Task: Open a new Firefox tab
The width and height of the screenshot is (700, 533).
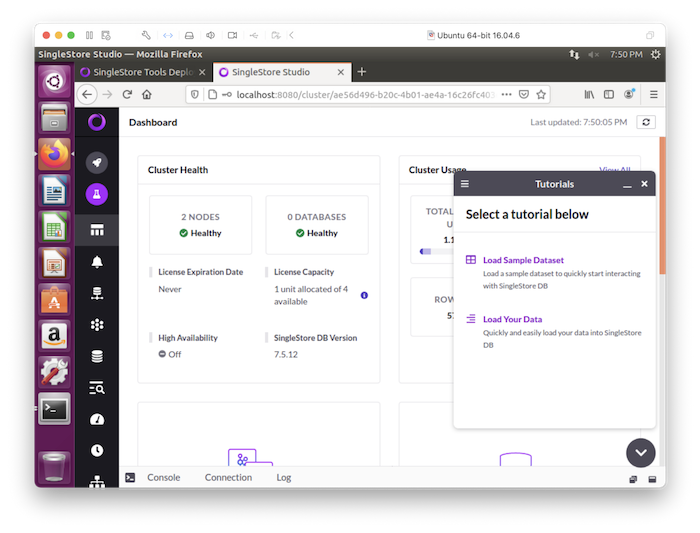Action: [x=362, y=72]
